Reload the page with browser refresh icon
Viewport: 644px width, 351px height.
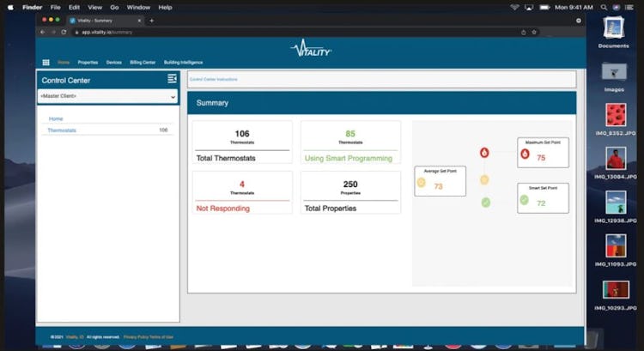(x=64, y=32)
